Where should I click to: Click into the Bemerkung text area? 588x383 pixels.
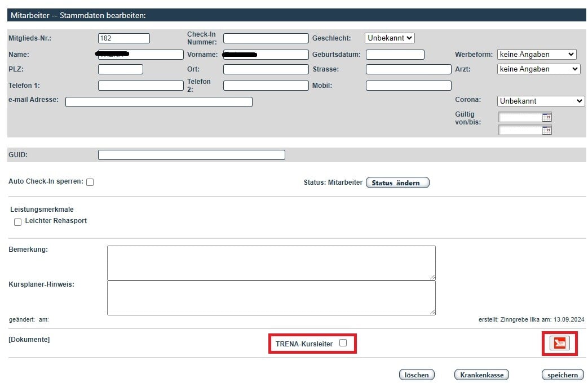coord(271,262)
